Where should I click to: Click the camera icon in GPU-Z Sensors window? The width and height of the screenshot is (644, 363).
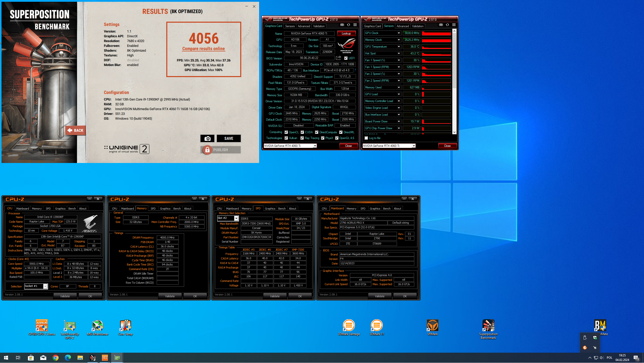(441, 25)
